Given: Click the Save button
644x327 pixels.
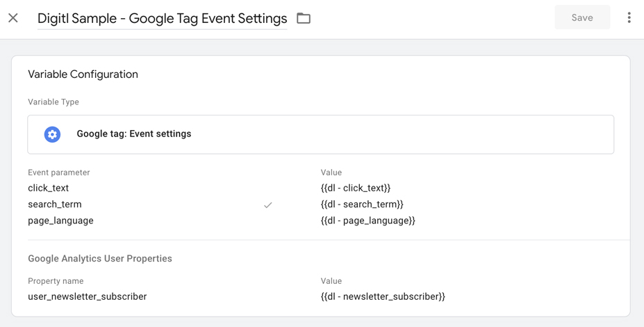Looking at the screenshot, I should (x=582, y=17).
